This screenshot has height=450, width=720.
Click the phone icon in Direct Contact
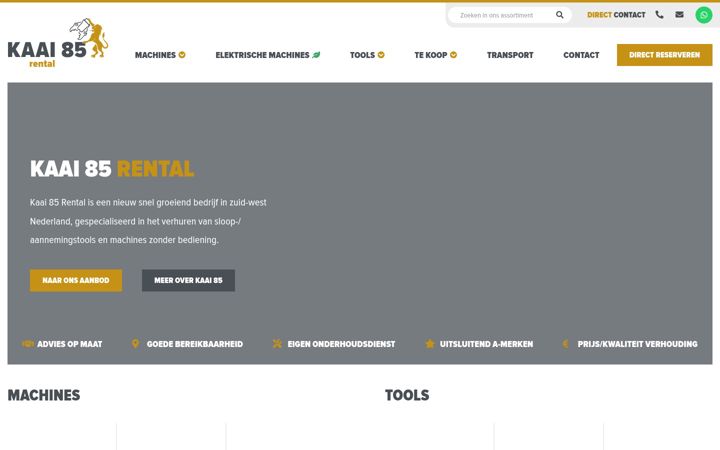click(659, 15)
